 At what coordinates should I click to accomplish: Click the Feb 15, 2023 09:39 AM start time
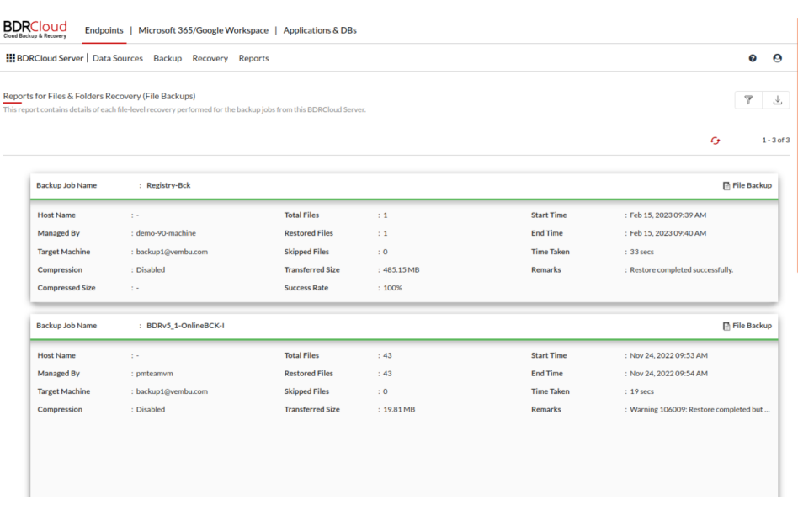668,215
